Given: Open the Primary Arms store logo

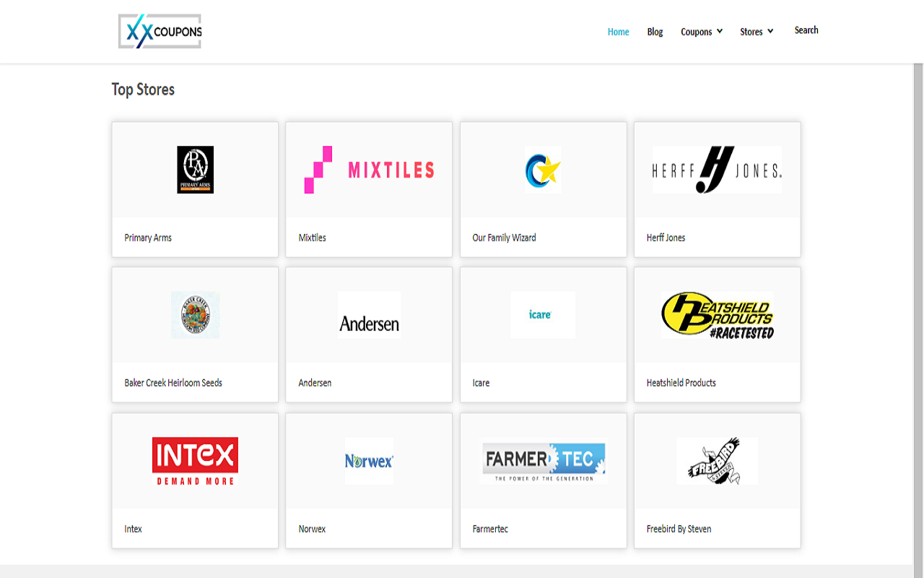Looking at the screenshot, I should pyautogui.click(x=196, y=170).
